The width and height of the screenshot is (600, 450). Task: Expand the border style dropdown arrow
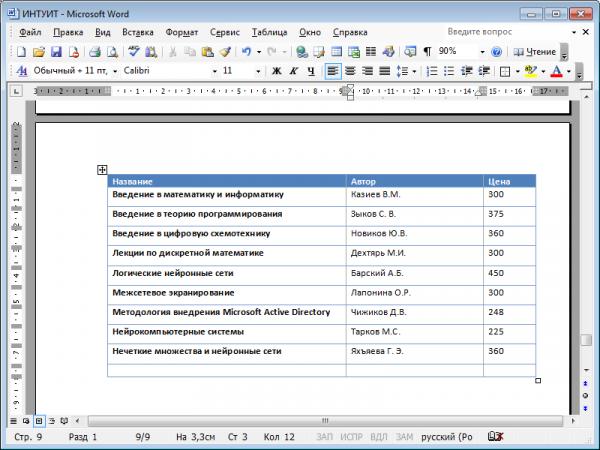tap(517, 72)
